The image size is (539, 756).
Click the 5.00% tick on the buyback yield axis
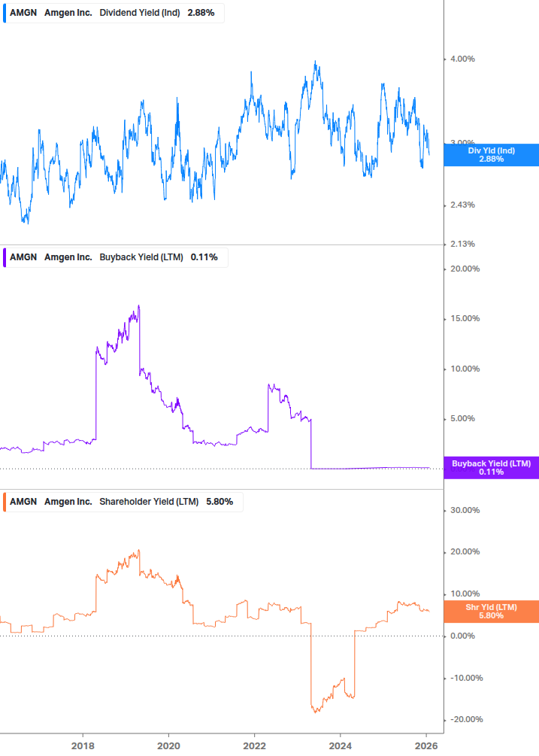[x=462, y=418]
